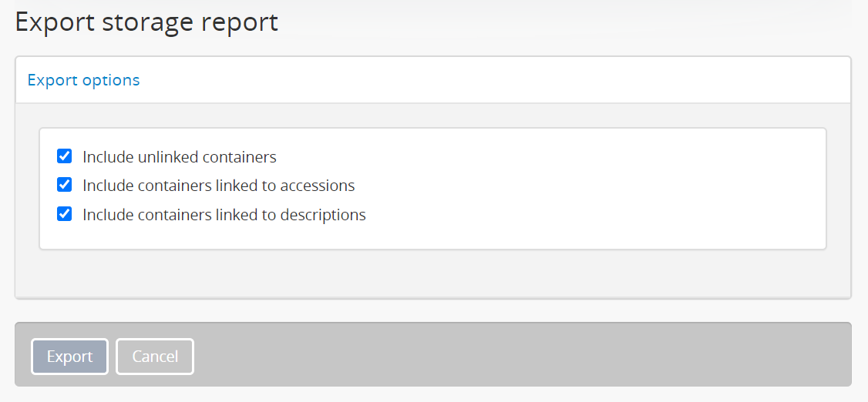Toggle the containers linked to accessions checkbox
The image size is (868, 402).
pos(65,186)
